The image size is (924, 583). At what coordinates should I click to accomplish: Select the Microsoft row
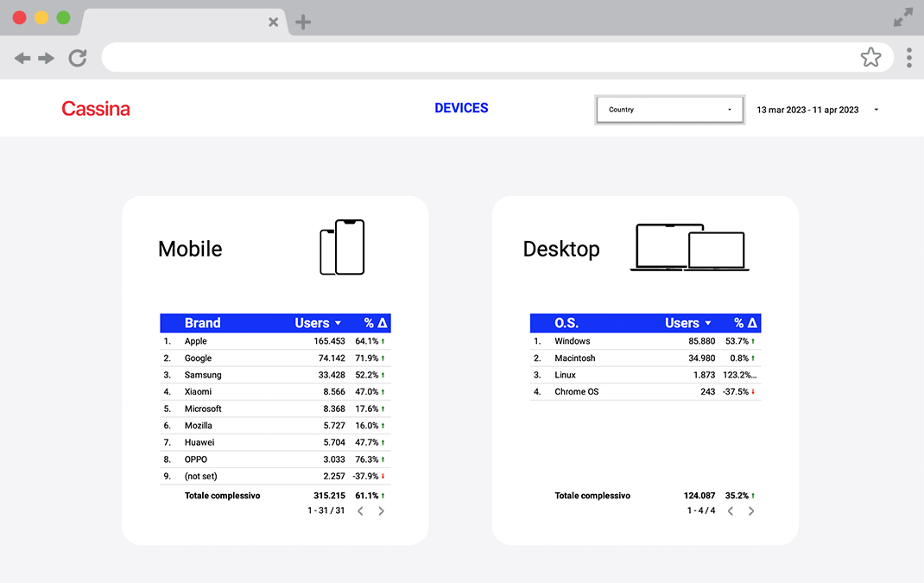click(275, 409)
